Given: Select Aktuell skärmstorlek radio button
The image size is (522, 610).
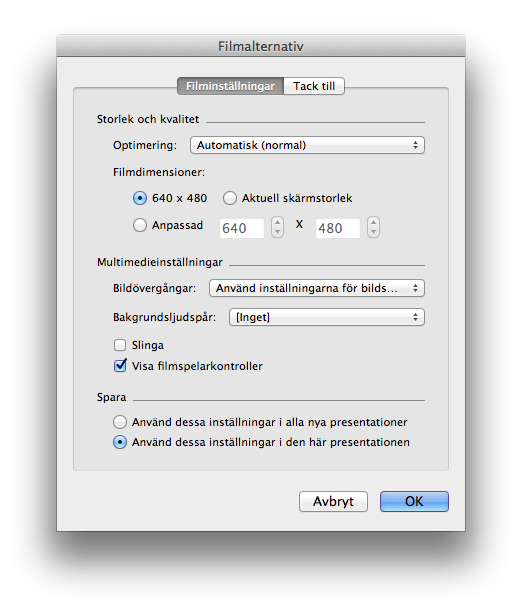Looking at the screenshot, I should pyautogui.click(x=230, y=198).
